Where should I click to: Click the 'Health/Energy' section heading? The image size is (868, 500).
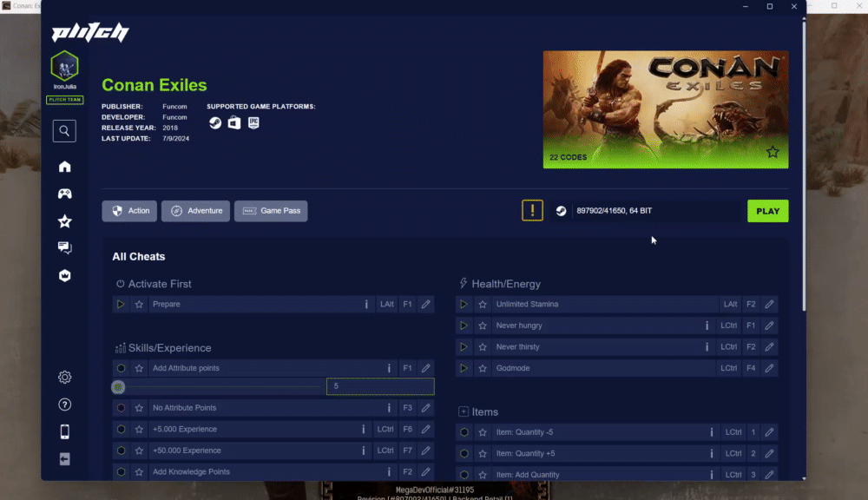506,284
